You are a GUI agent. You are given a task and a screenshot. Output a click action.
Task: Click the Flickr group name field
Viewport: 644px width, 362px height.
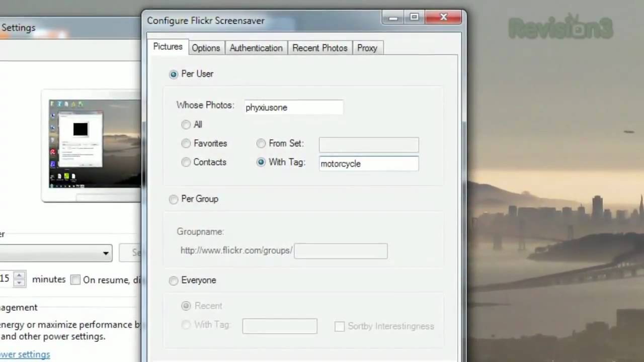coord(341,251)
